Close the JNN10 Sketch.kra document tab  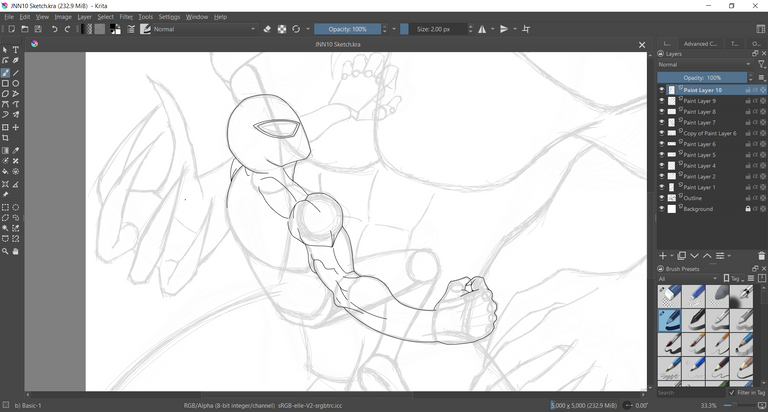point(642,45)
